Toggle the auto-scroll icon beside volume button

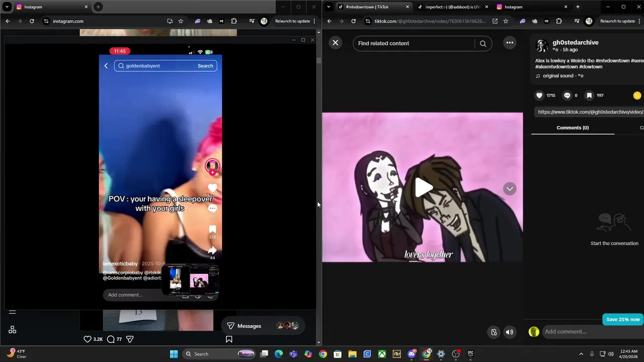pyautogui.click(x=494, y=332)
